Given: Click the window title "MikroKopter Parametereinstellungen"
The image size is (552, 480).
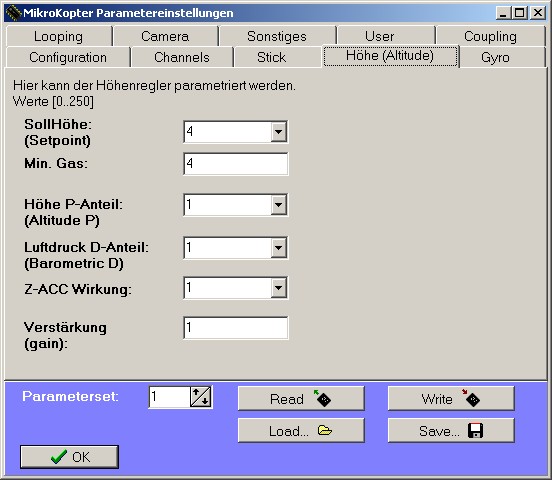Looking at the screenshot, I should tap(128, 13).
